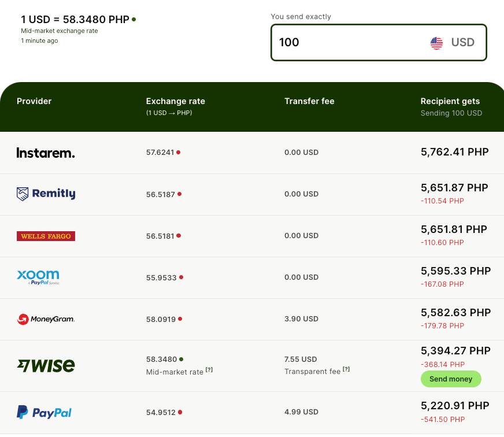The width and height of the screenshot is (504, 437).
Task: Click the 'Mid-market exchange rate' caption at top
Action: (60, 31)
